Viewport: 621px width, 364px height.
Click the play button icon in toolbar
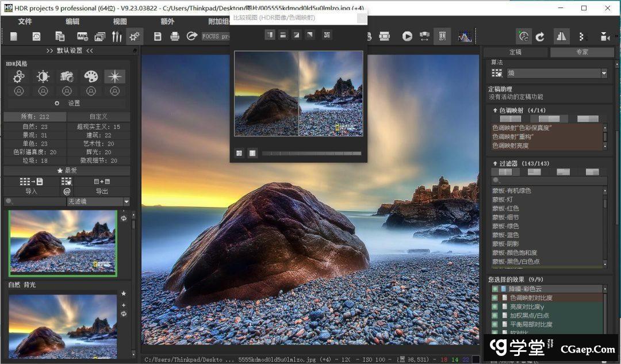point(407,36)
